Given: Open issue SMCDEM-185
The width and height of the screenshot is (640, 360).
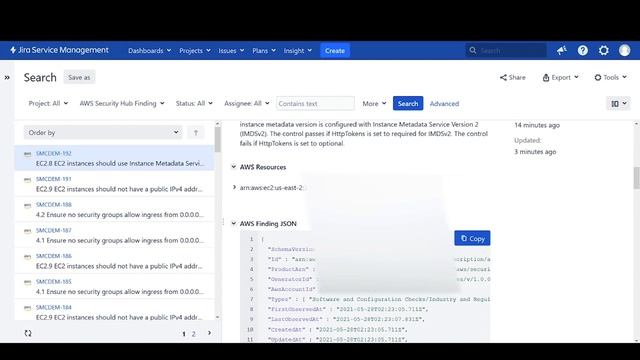Looking at the screenshot, I should tap(53, 282).
